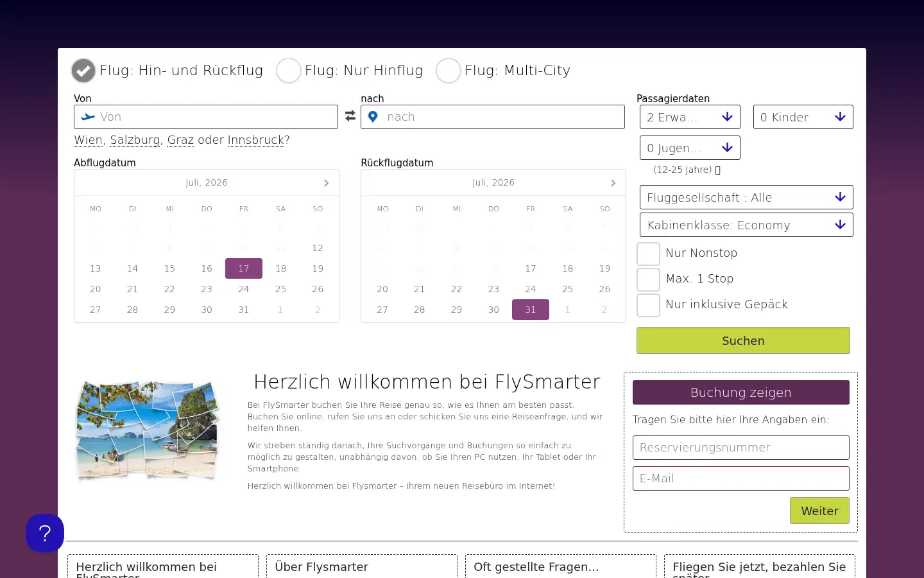The width and height of the screenshot is (924, 578).
Task: Enable the Nur inklusive Gepäck checkbox
Action: [648, 305]
